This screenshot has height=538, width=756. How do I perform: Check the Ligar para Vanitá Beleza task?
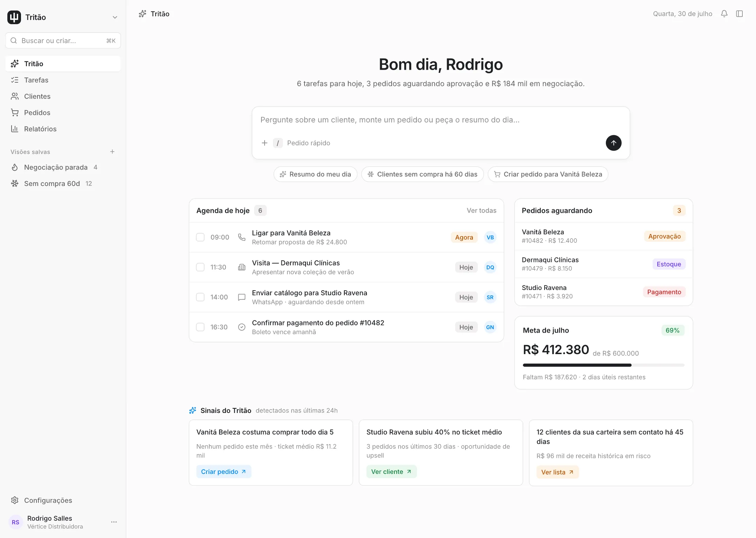coord(200,237)
